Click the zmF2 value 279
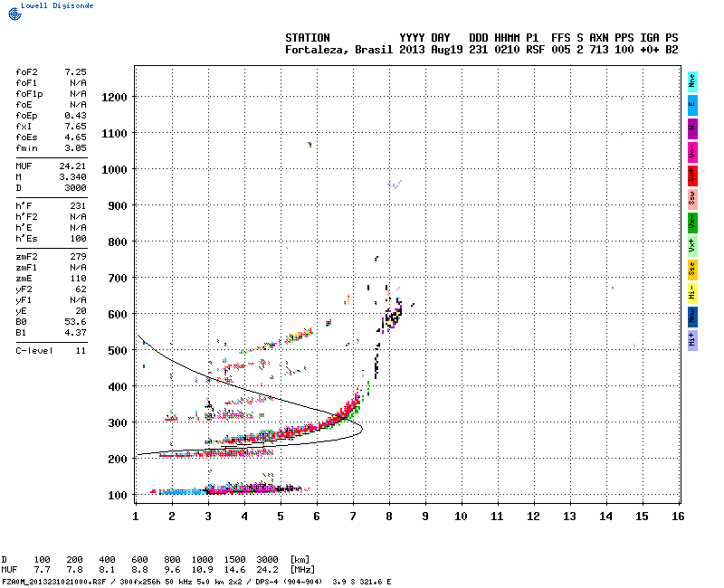Screen dimensions: 724x588 pos(78,257)
